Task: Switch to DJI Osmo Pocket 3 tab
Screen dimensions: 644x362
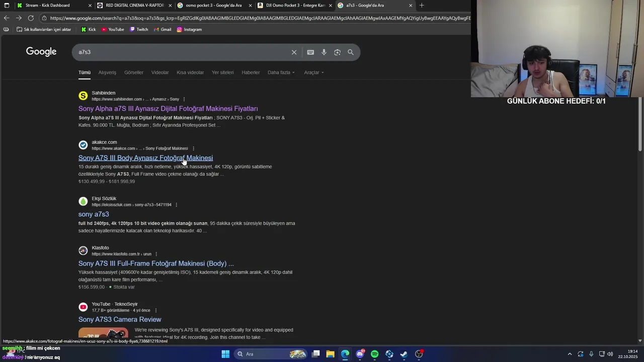Action: coord(295,6)
